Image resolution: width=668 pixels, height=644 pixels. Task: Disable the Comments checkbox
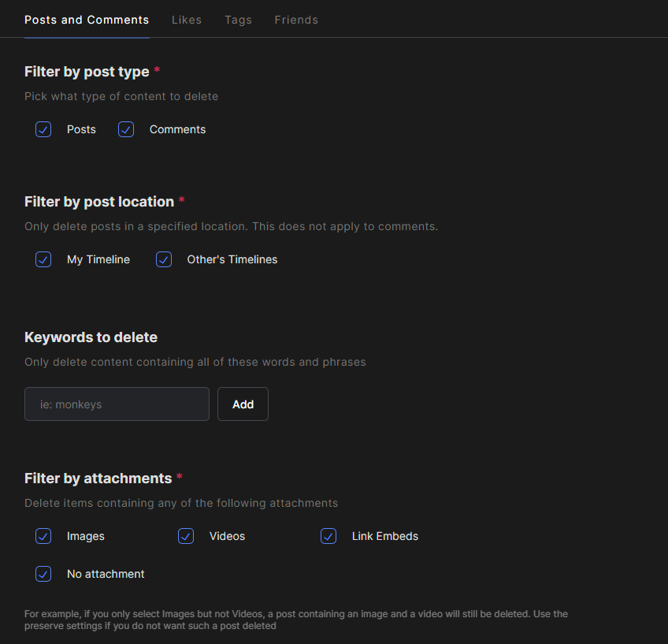(x=126, y=129)
